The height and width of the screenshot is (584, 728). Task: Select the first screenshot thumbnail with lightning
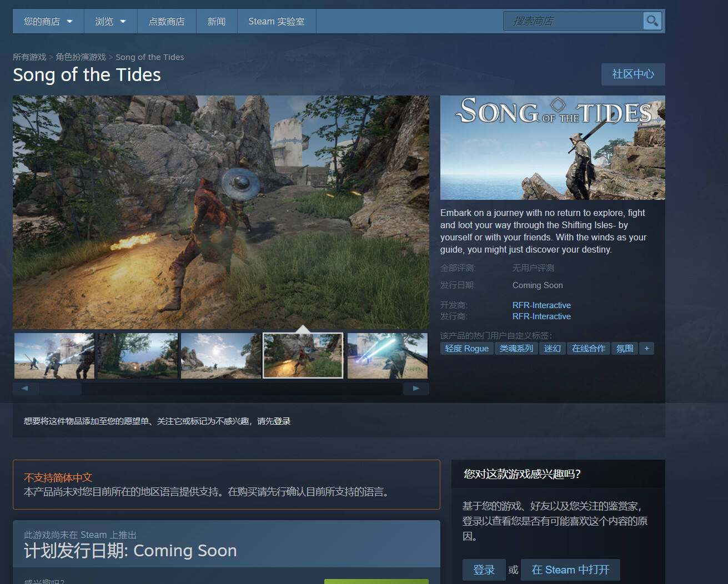click(x=54, y=356)
